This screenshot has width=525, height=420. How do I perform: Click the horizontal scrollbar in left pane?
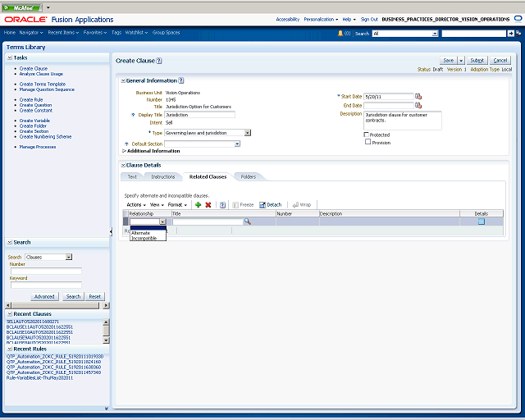(x=56, y=305)
